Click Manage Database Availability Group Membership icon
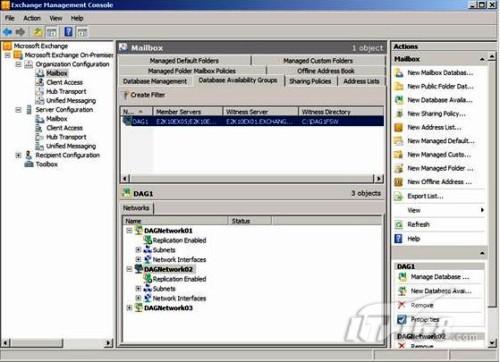500x362 pixels. (402, 277)
